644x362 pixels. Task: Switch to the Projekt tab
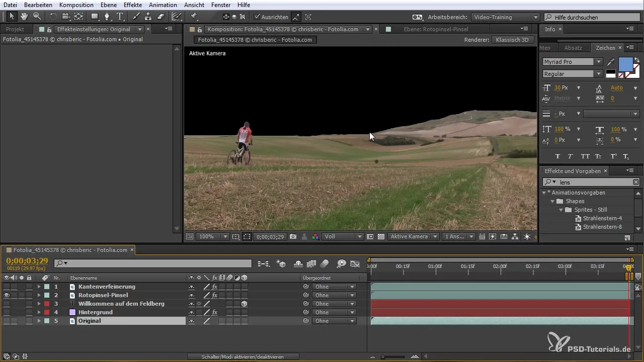pos(15,29)
